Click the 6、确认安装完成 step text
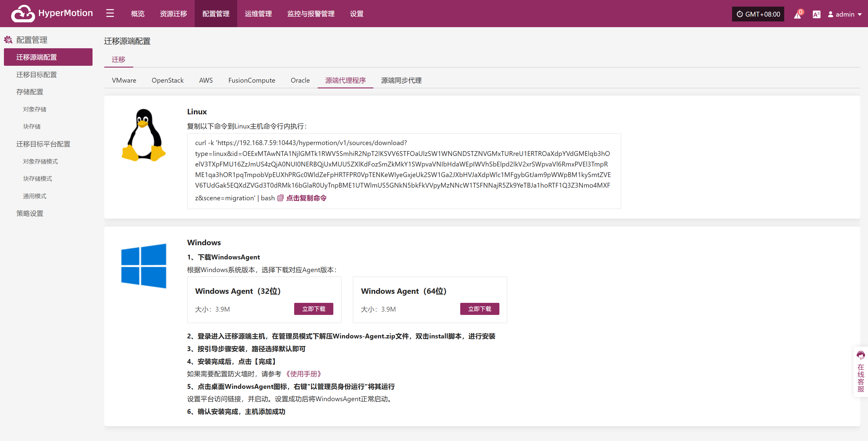The height and width of the screenshot is (441, 868). [x=236, y=412]
